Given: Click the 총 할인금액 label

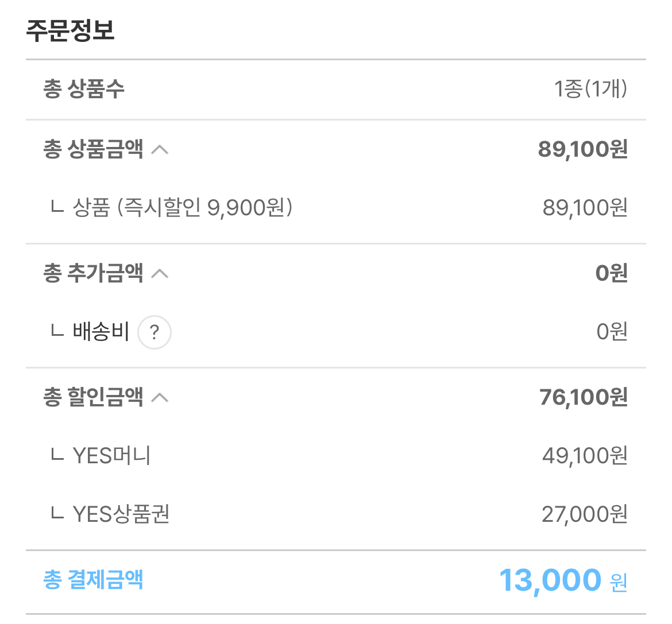Looking at the screenshot, I should [93, 397].
